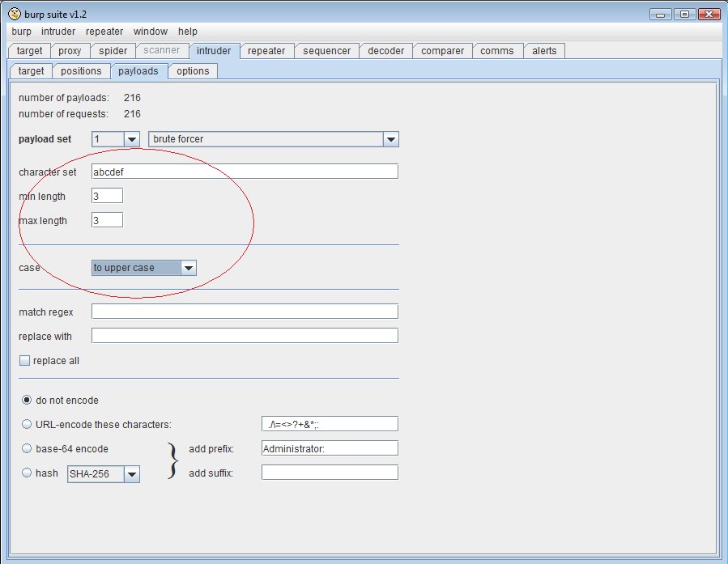The image size is (728, 564).
Task: Click the min length field
Action: (107, 196)
